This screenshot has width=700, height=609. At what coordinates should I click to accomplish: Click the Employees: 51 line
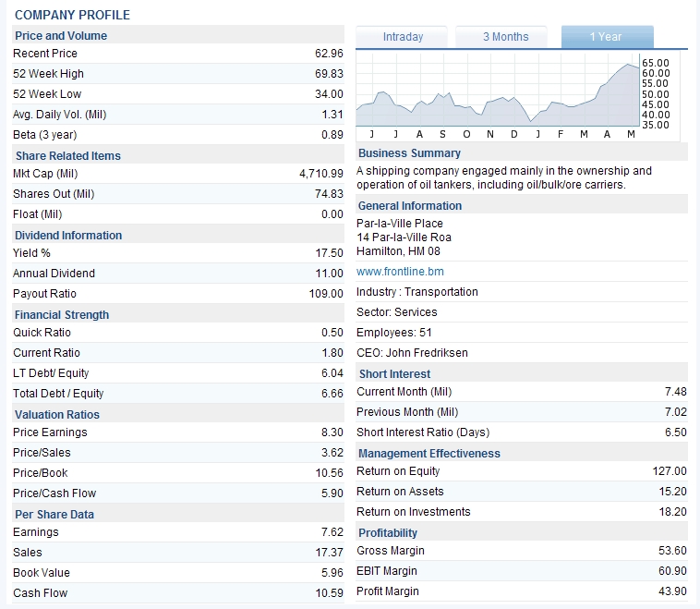(393, 333)
